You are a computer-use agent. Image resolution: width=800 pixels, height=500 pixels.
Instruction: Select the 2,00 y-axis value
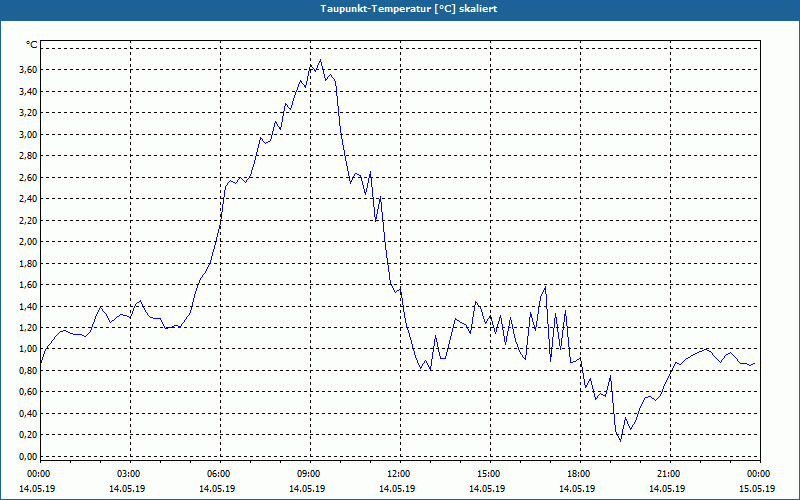tap(29, 242)
